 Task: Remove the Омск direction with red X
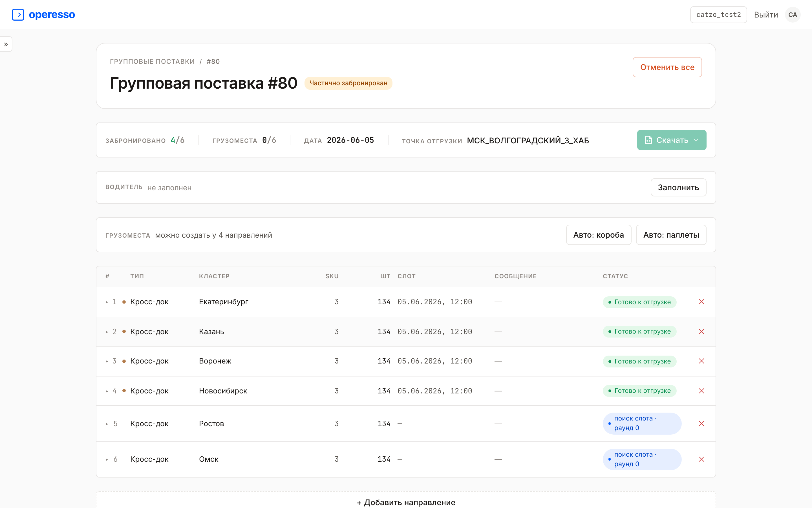(701, 459)
